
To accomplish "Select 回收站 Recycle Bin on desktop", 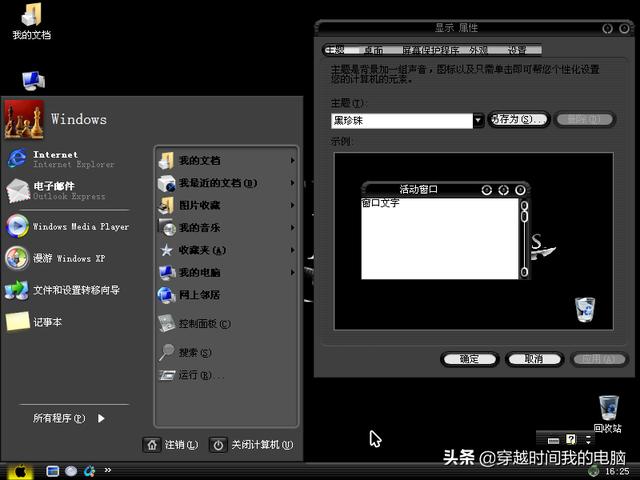I will point(608,414).
